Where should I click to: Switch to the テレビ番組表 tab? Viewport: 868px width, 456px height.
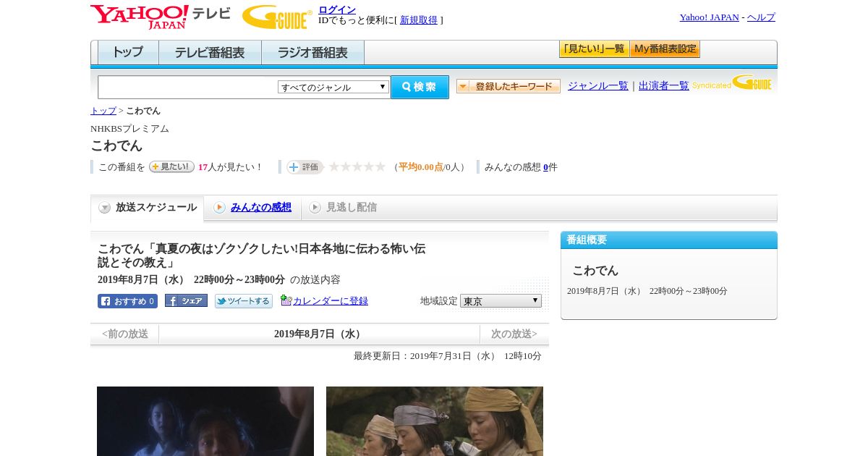pyautogui.click(x=210, y=53)
